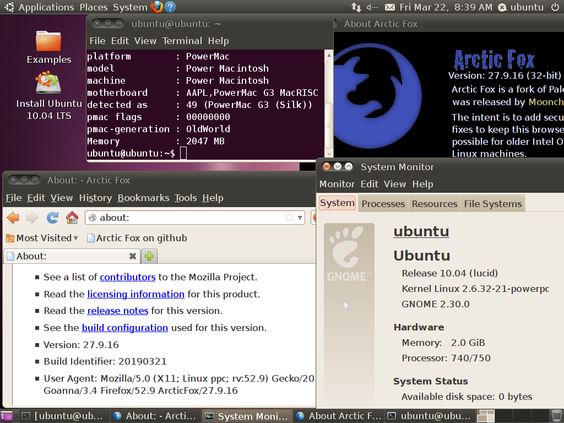Open the URL bar history dropdown arrow
This screenshot has height=423, width=564.
300,218
